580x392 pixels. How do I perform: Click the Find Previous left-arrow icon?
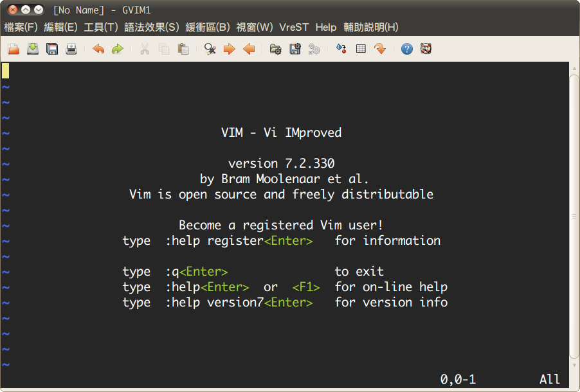pos(249,49)
